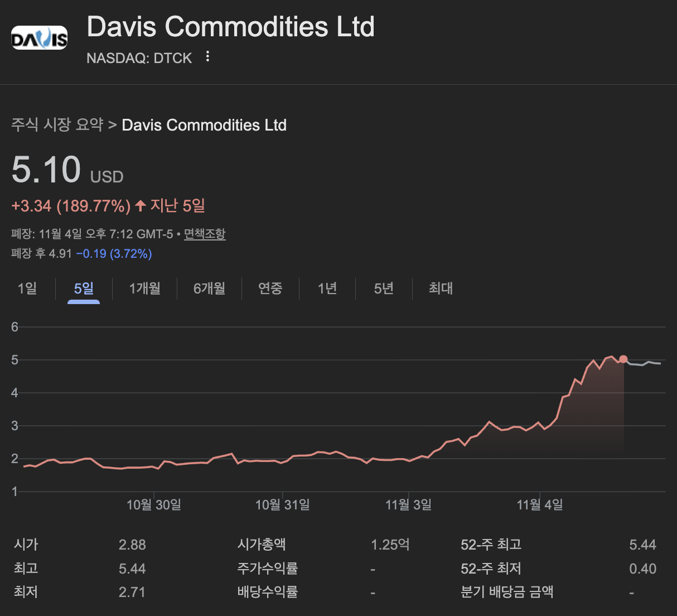Click the 11월 3일 axis label
The width and height of the screenshot is (677, 616).
pos(409,505)
